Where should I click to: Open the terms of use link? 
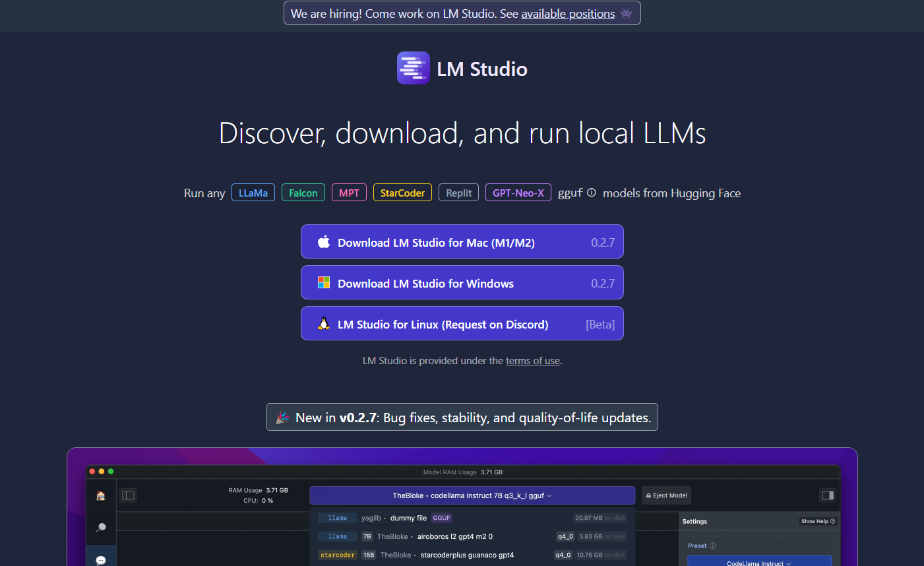point(532,360)
